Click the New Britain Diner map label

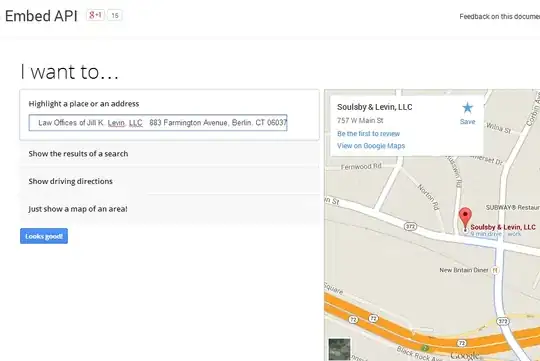(464, 270)
